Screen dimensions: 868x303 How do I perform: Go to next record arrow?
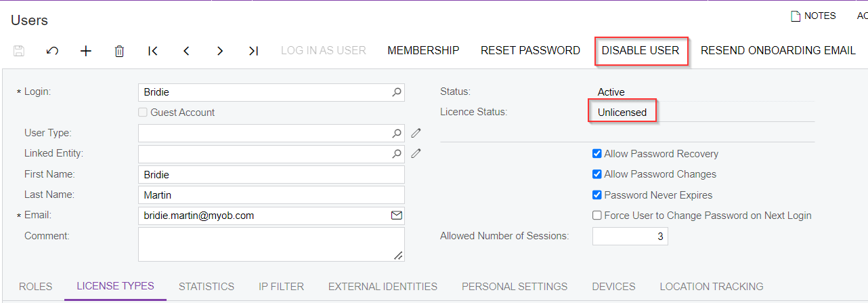tap(220, 51)
